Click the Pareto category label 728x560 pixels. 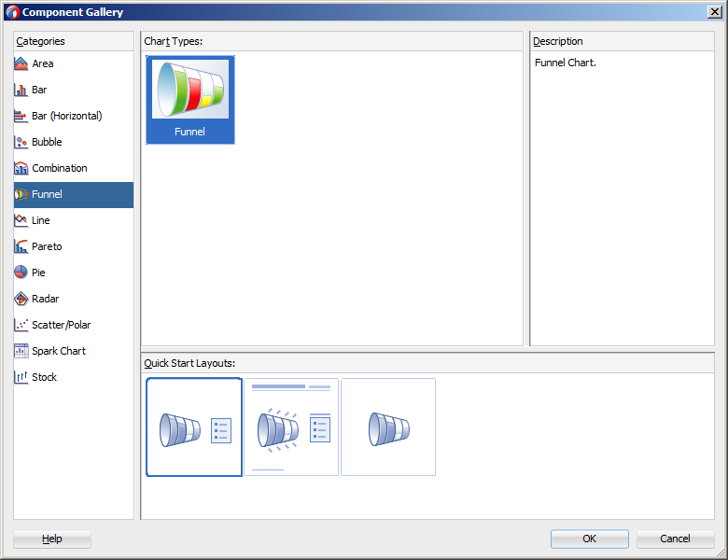[47, 246]
